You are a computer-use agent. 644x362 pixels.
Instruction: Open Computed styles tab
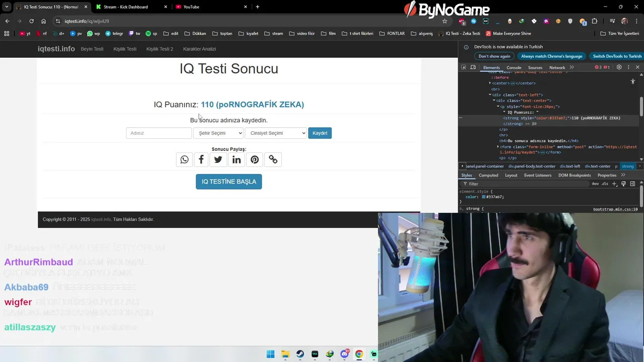pyautogui.click(x=488, y=175)
